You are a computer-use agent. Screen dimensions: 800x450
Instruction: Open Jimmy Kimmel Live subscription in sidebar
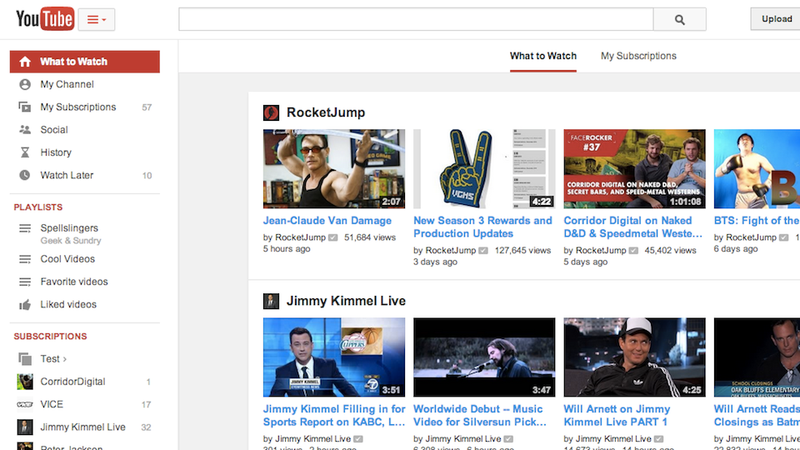tap(83, 427)
